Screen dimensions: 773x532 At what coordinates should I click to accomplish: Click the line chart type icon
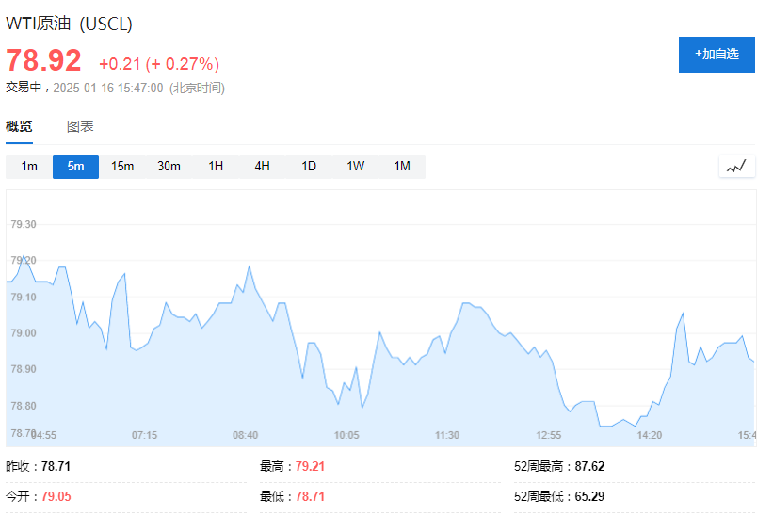736,167
